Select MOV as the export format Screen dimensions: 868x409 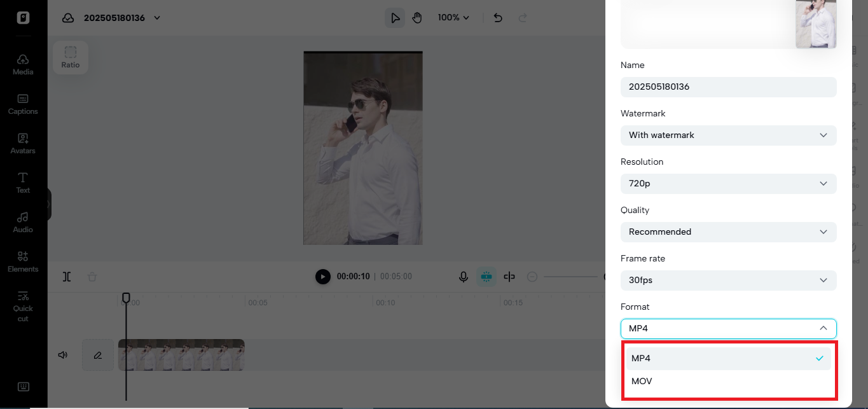coord(642,381)
